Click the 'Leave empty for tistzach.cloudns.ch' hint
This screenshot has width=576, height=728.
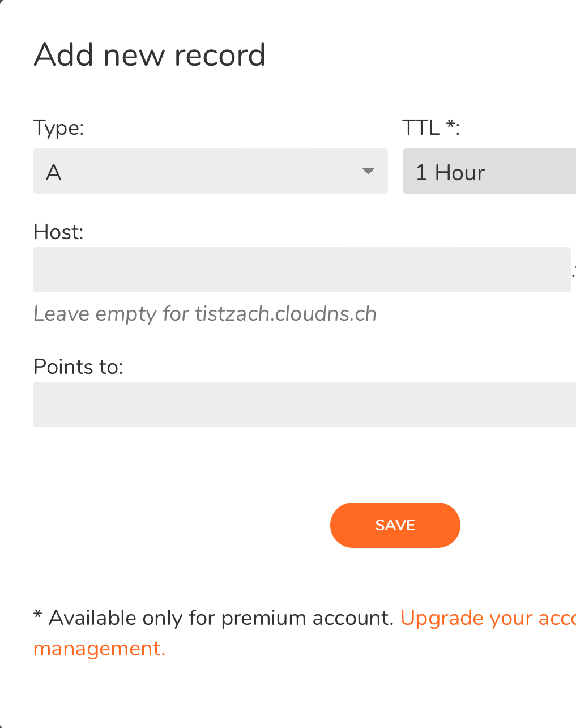(x=205, y=314)
